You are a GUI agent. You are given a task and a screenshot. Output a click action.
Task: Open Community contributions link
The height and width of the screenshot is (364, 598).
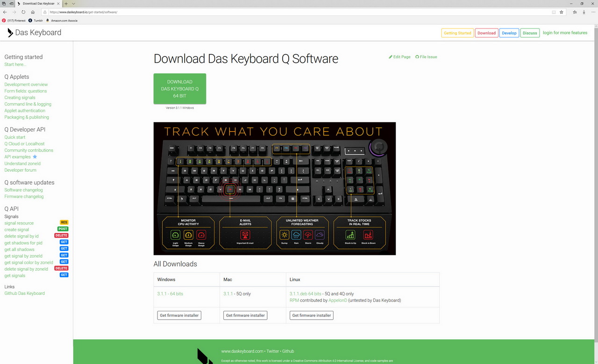[x=29, y=150]
